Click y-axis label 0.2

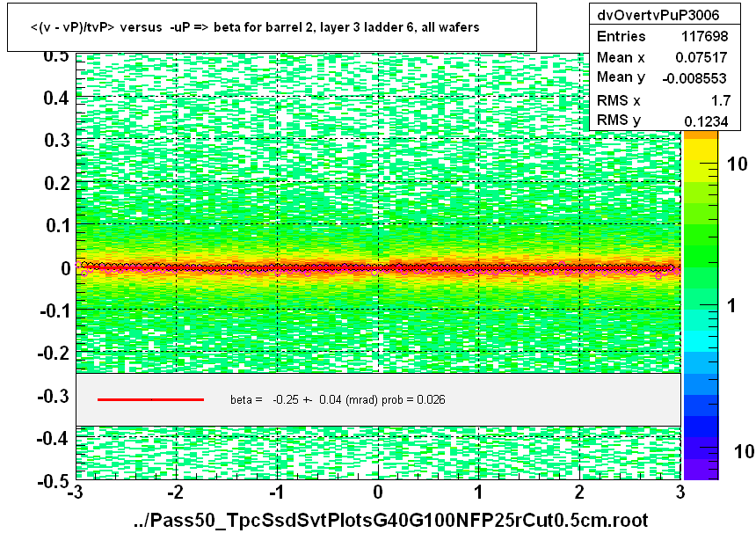57,183
